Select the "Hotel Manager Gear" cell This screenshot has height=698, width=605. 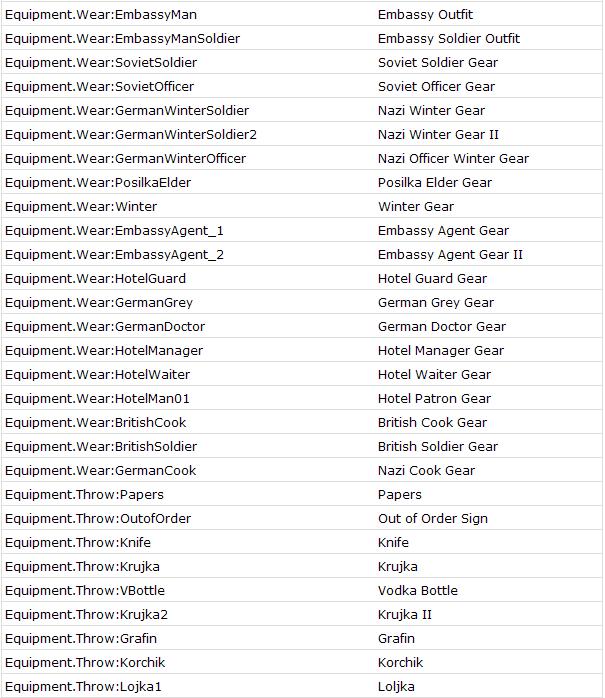(x=441, y=351)
